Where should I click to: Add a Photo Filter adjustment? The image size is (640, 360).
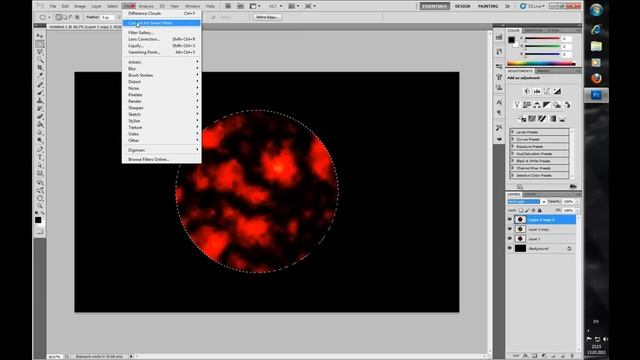coord(557,105)
